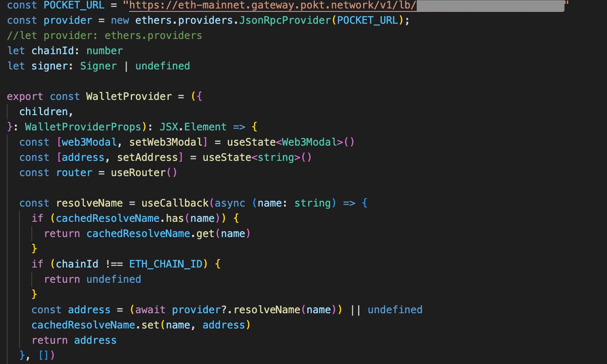Click the 'return undefined' statement
This screenshot has height=364, width=607.
[92, 279]
